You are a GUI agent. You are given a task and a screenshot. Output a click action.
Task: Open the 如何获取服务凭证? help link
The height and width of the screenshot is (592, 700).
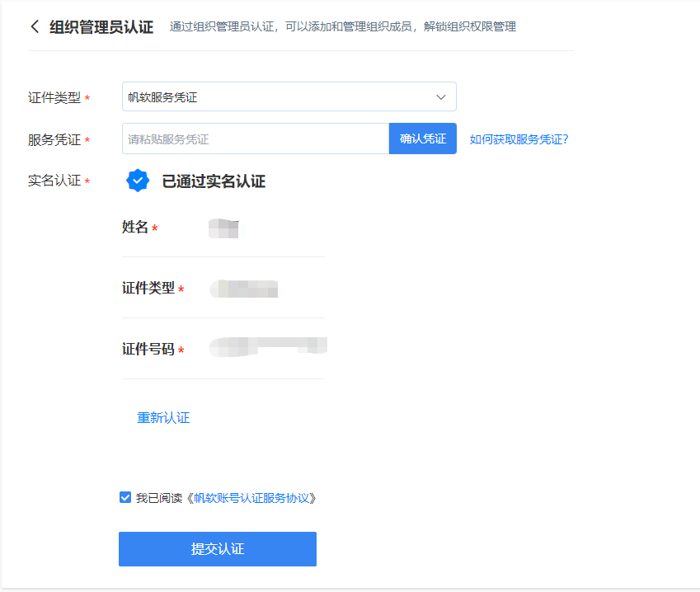pyautogui.click(x=519, y=139)
